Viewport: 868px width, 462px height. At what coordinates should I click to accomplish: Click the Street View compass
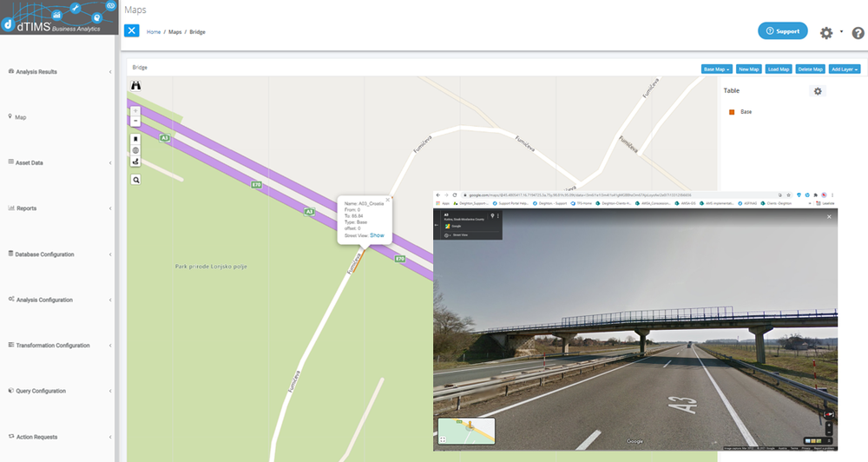[x=829, y=414]
